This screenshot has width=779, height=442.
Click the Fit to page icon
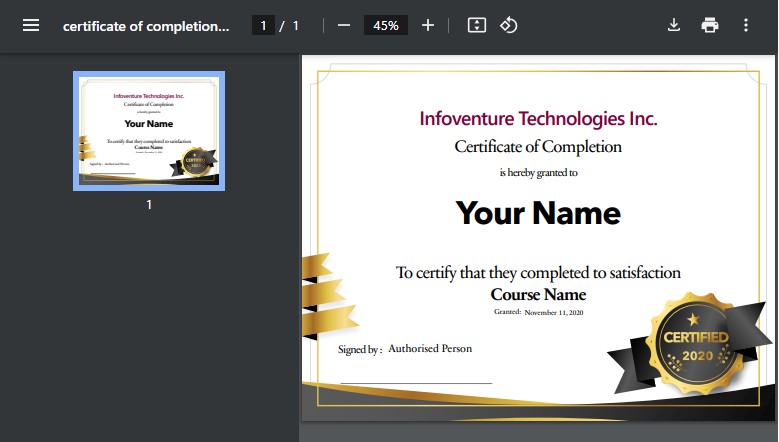click(476, 25)
